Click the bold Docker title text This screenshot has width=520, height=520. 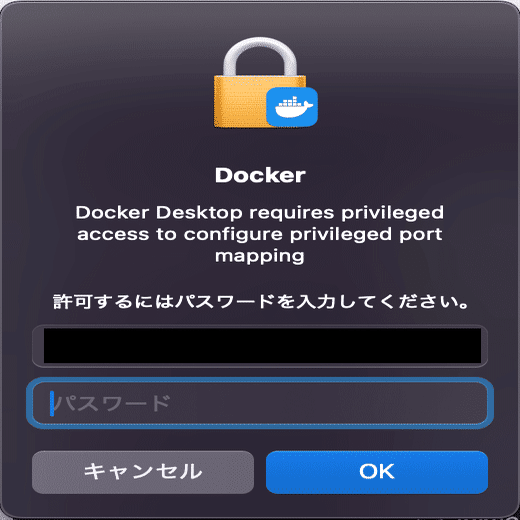[260, 175]
